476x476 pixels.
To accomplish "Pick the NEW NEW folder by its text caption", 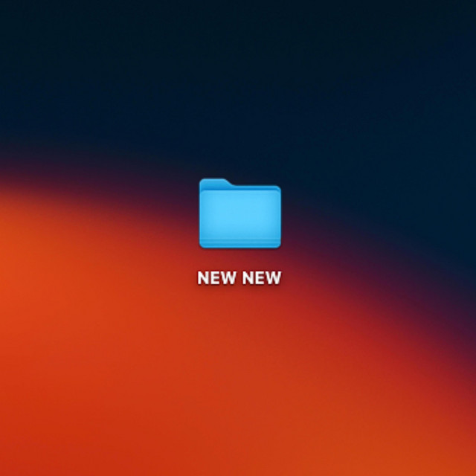I will [x=239, y=278].
